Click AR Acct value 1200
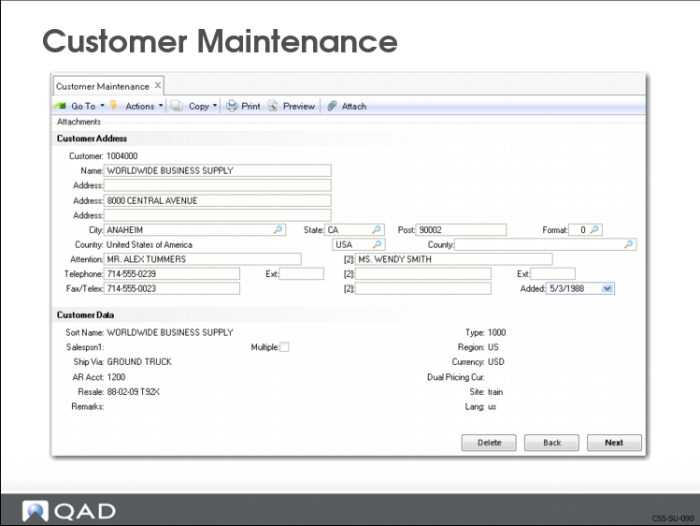 click(x=116, y=377)
